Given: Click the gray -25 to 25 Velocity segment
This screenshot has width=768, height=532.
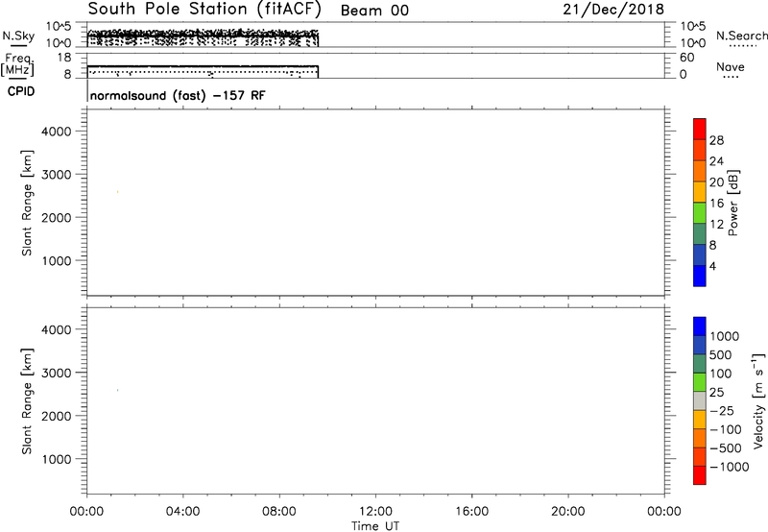Looking at the screenshot, I should click(x=700, y=401).
